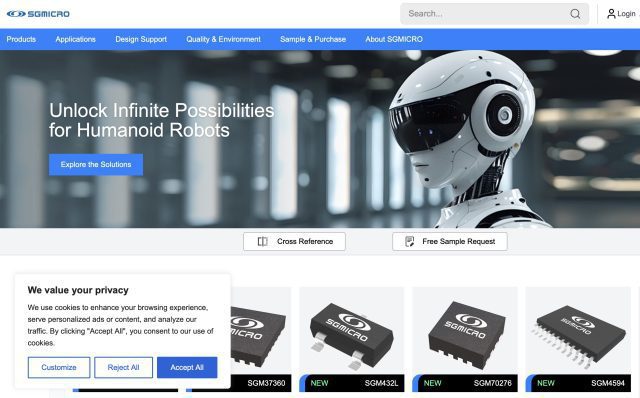This screenshot has width=640, height=398.
Task: Open the Products menu
Action: 21,39
